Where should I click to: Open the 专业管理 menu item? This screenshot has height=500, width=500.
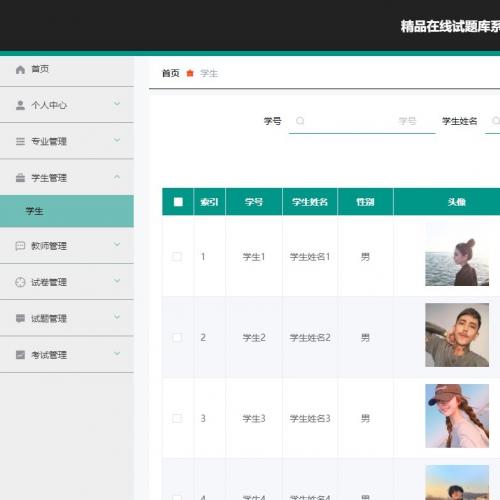tap(67, 141)
